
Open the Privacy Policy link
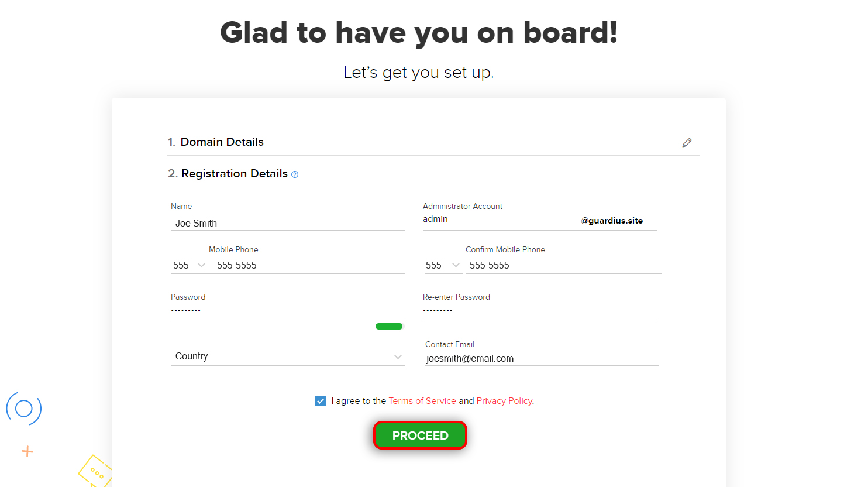[x=505, y=401]
